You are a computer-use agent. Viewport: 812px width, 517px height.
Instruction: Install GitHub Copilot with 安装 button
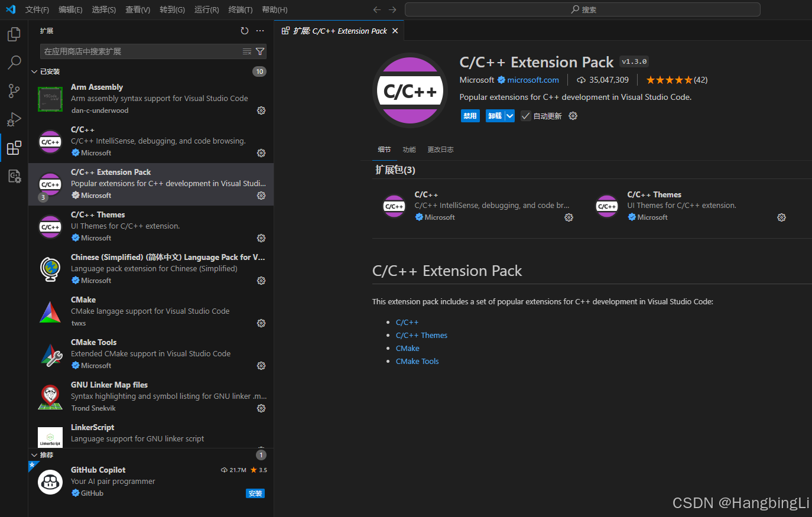[255, 493]
